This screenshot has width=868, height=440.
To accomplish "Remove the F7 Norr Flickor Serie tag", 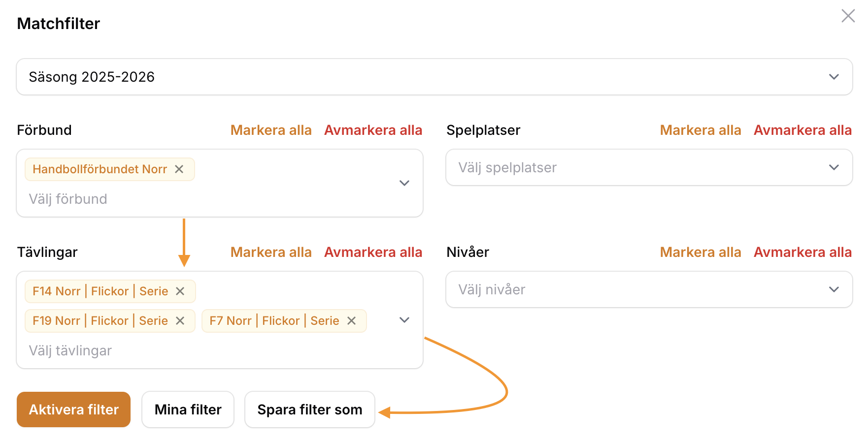I will 352,321.
